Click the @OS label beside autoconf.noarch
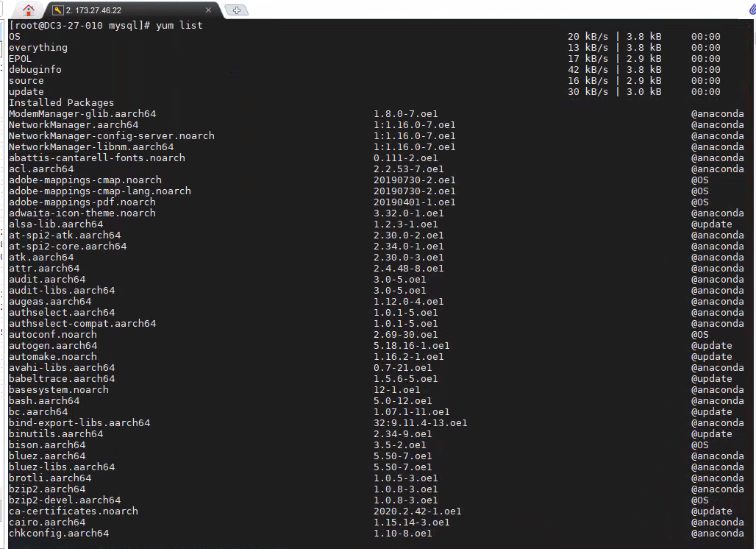This screenshot has height=549, width=756. 699,335
